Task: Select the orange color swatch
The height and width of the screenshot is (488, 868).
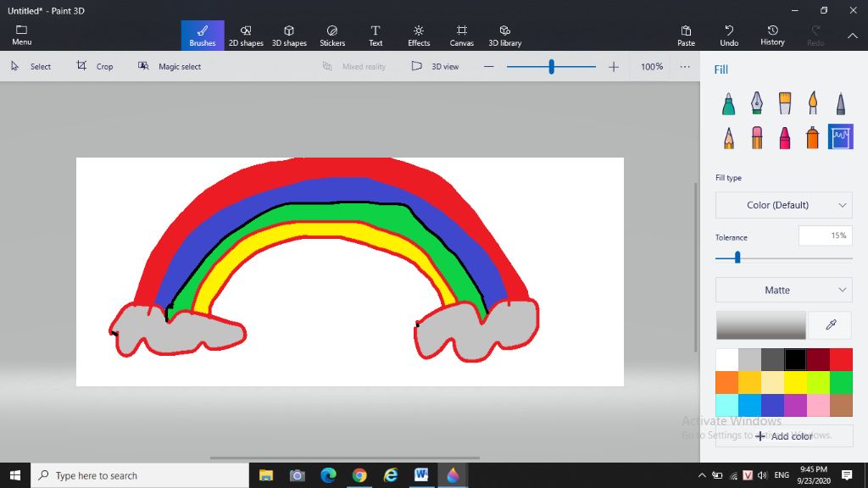Action: coord(726,382)
